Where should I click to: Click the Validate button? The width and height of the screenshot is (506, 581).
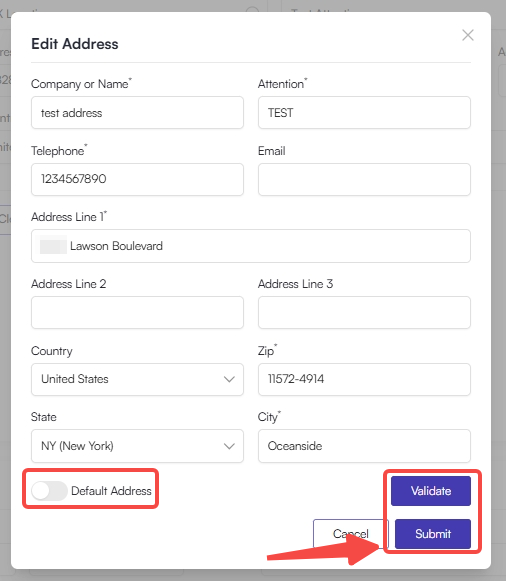(431, 491)
